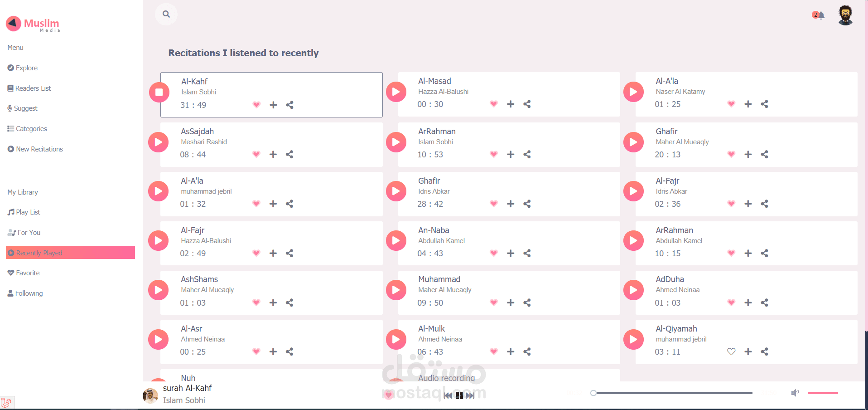Favorite the Al-Qiyamah recitation
This screenshot has height=410, width=868.
[x=731, y=352]
